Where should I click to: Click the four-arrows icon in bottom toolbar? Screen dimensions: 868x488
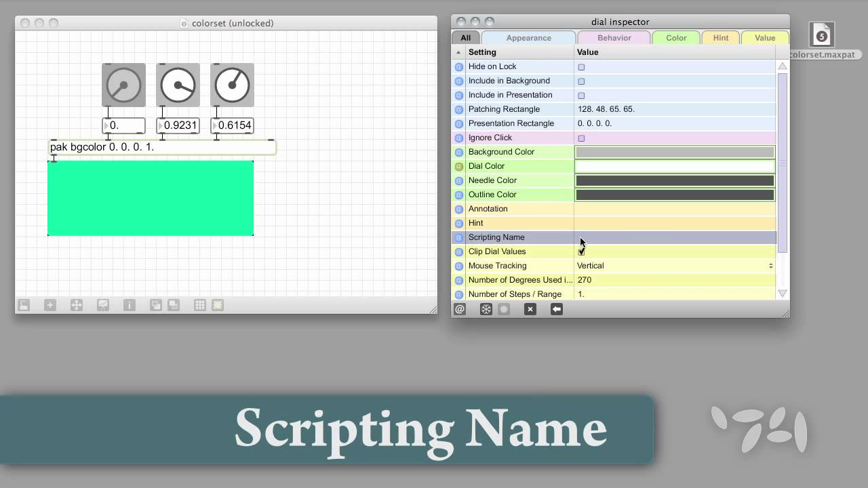click(x=77, y=305)
